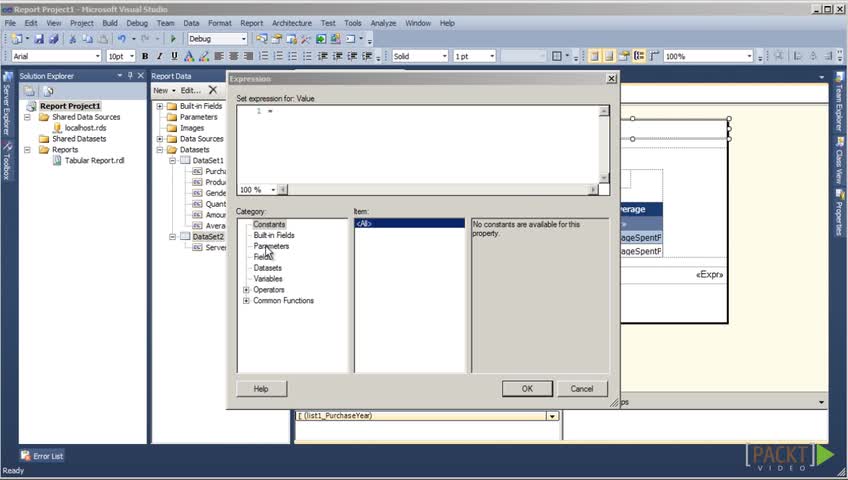Collapse the DataSet1 node
This screenshot has height=480, width=848.
[173, 161]
